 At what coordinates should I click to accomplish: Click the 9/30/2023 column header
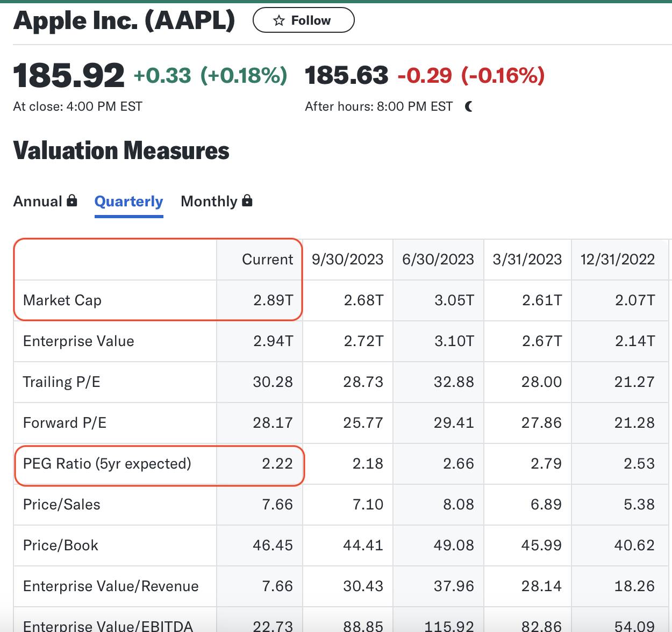coord(347,260)
